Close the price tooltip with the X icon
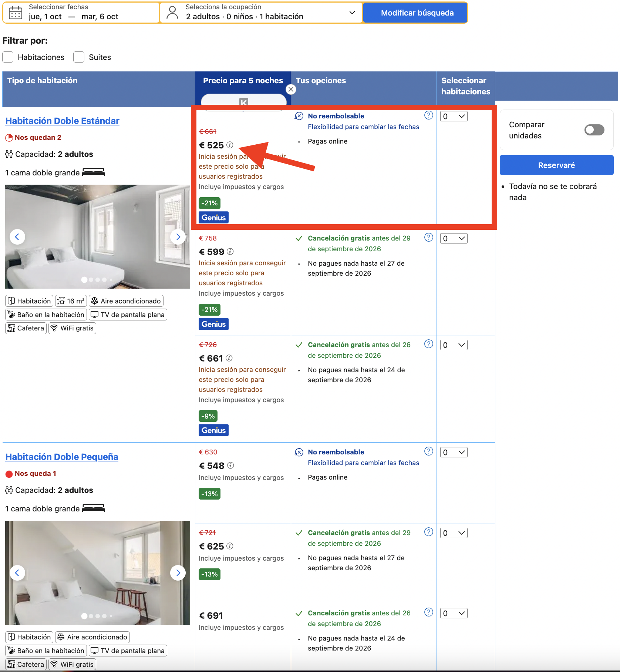This screenshot has width=620, height=672. coord(291,89)
